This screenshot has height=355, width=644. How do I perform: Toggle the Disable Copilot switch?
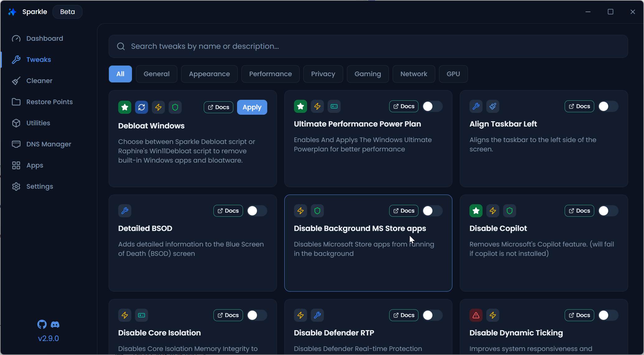[x=608, y=211]
